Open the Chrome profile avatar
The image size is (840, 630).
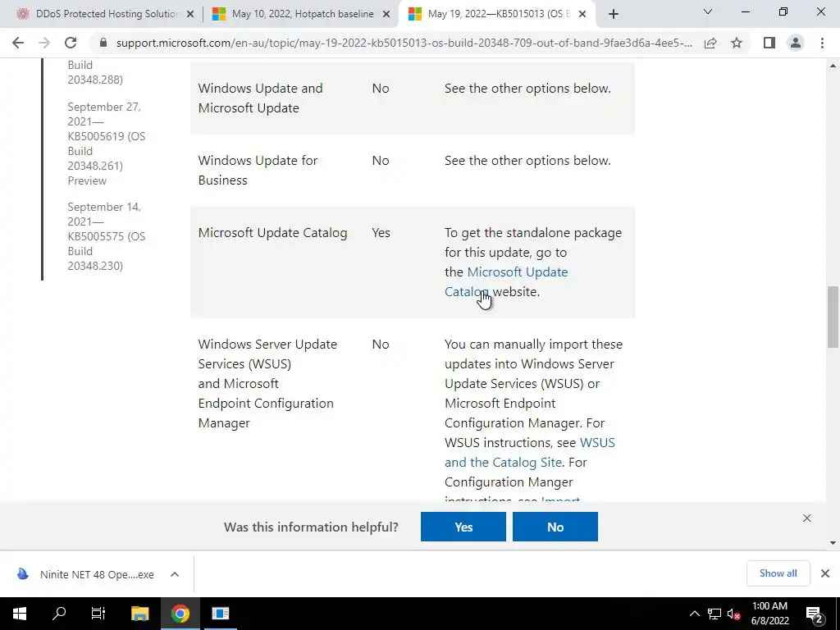796,43
